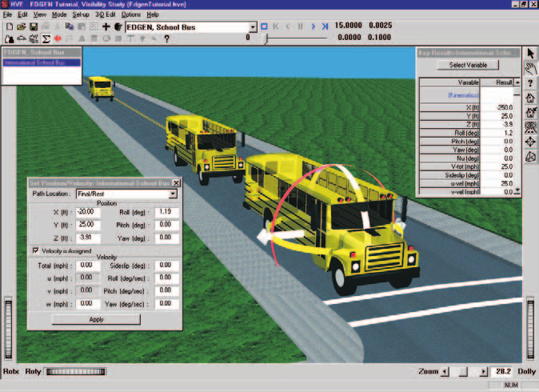Click the question mark help toolbar icon
Screen dimensions: 539x392
[166, 39]
